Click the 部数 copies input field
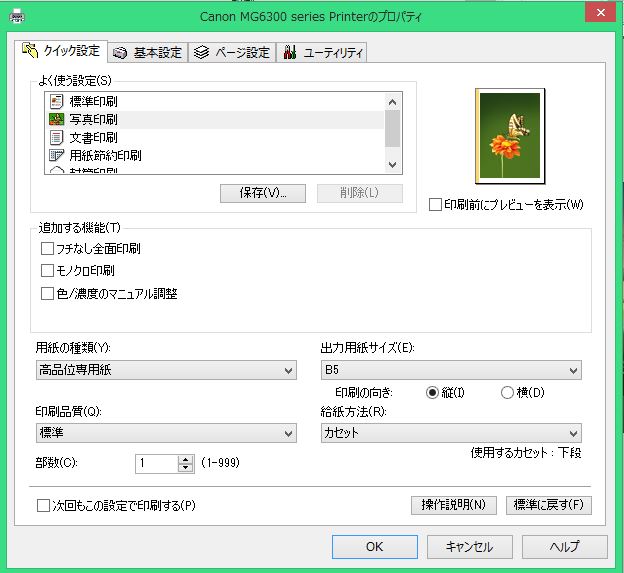Image resolution: width=624 pixels, height=573 pixels. point(157,464)
